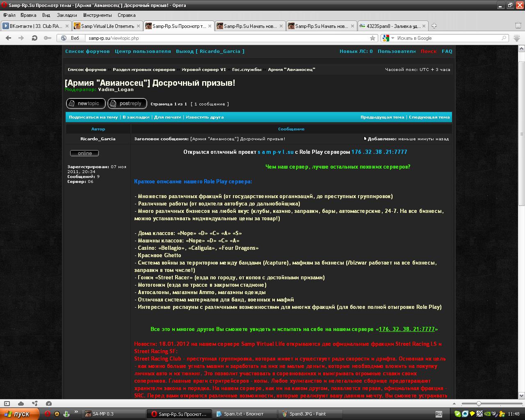Switch to Spam.txt - Блокнот taskbar window
The height and width of the screenshot is (420, 525).
(x=245, y=414)
